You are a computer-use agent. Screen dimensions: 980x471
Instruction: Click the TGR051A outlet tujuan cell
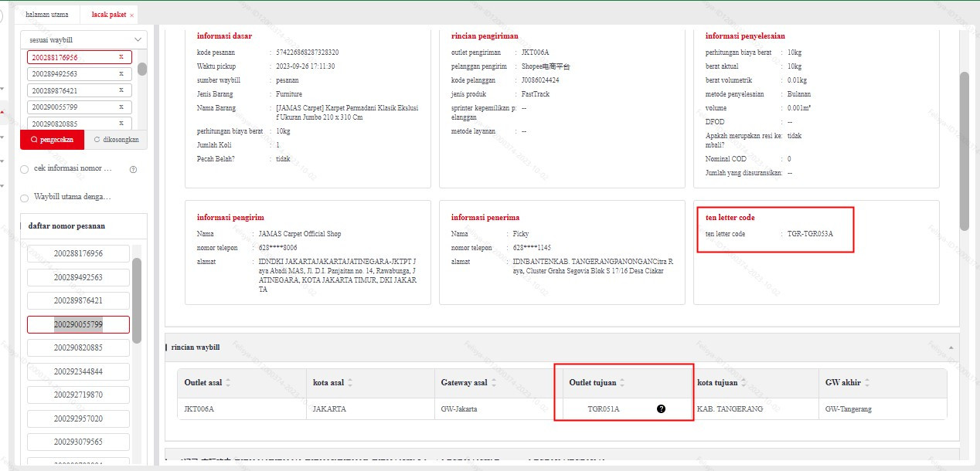coord(625,408)
